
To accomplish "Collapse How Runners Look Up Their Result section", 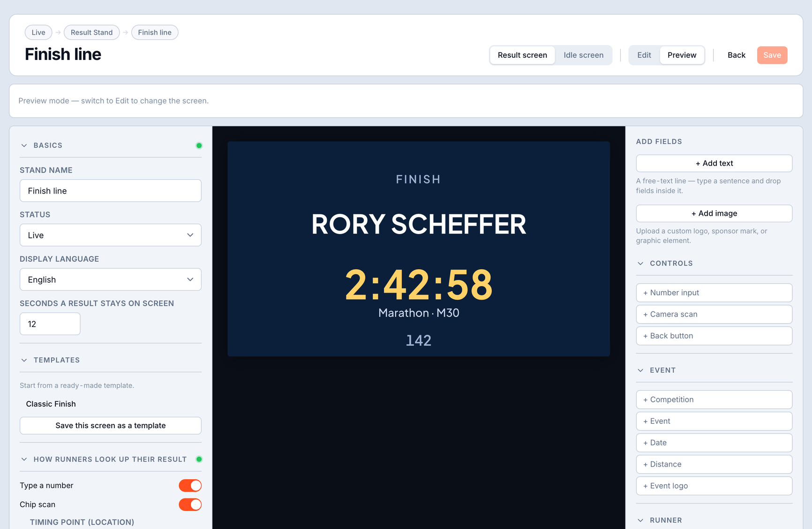I will pyautogui.click(x=24, y=459).
